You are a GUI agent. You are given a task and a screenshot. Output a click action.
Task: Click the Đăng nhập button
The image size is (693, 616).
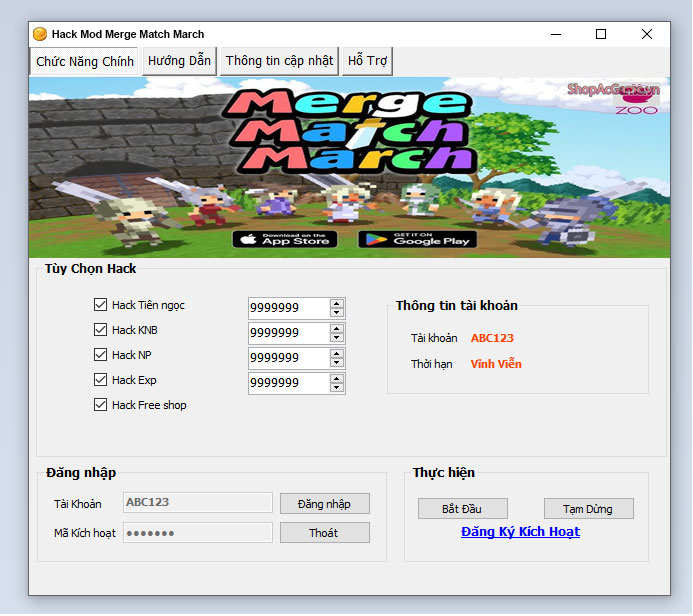coord(325,504)
